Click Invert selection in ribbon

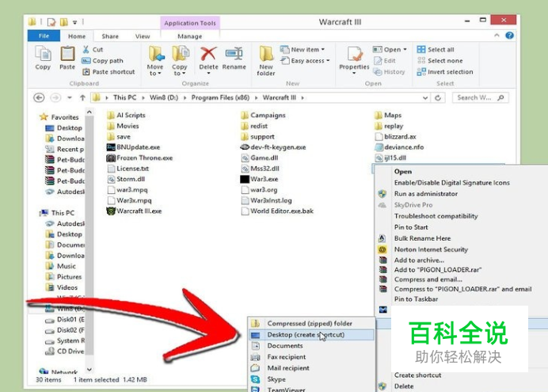pos(445,72)
